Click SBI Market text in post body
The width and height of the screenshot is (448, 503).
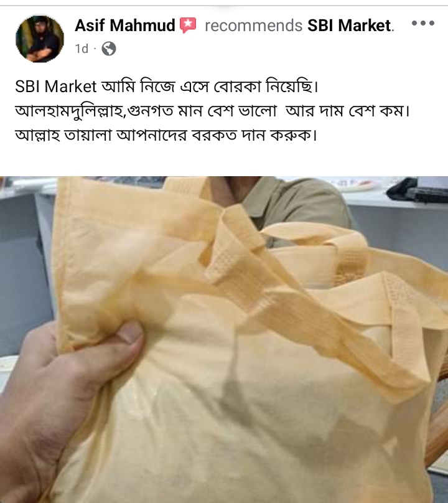(56, 87)
